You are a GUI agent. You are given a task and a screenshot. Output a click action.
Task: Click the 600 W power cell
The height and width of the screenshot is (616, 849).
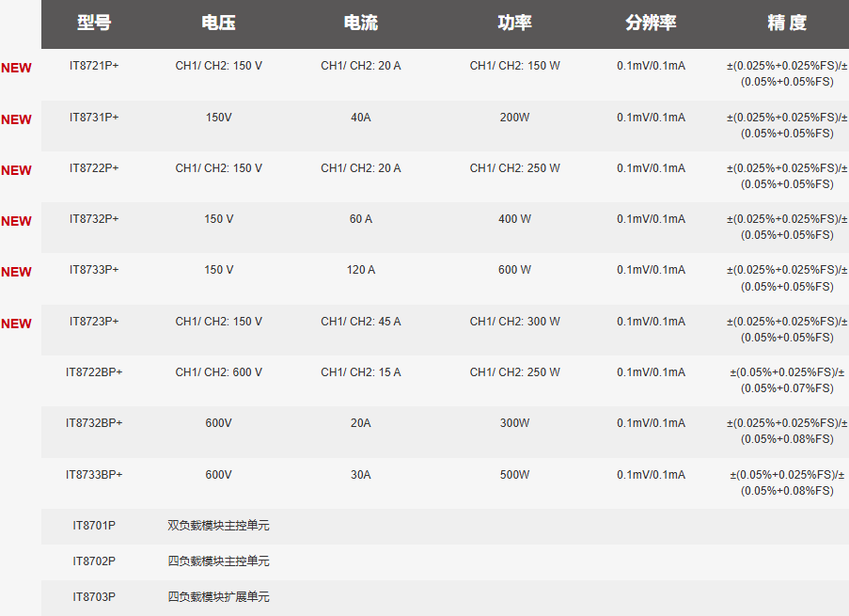tap(514, 270)
